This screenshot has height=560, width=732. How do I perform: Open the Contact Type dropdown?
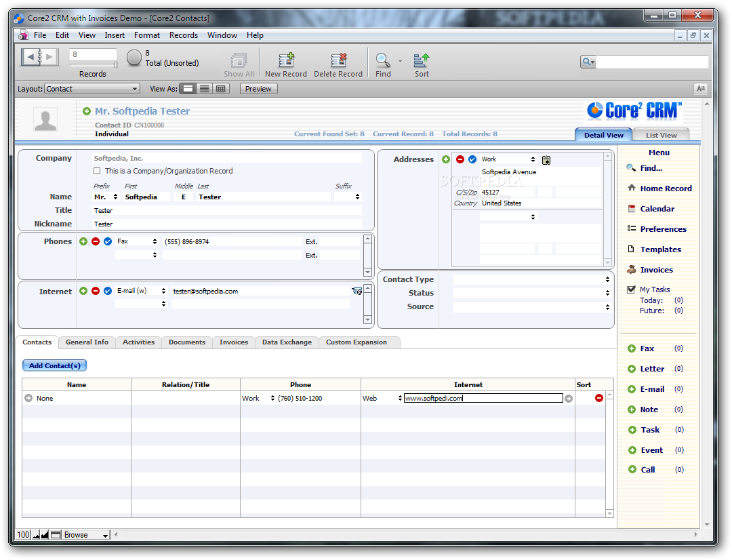532,279
